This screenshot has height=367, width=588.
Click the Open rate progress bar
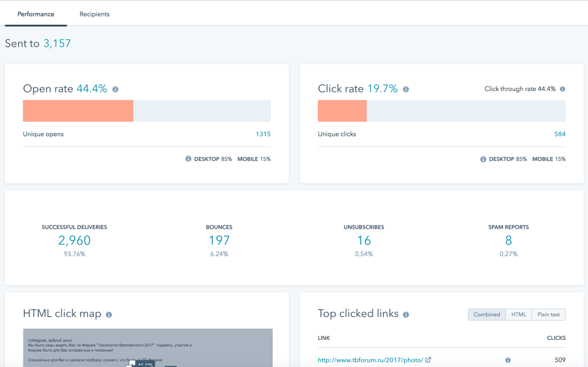pos(146,111)
